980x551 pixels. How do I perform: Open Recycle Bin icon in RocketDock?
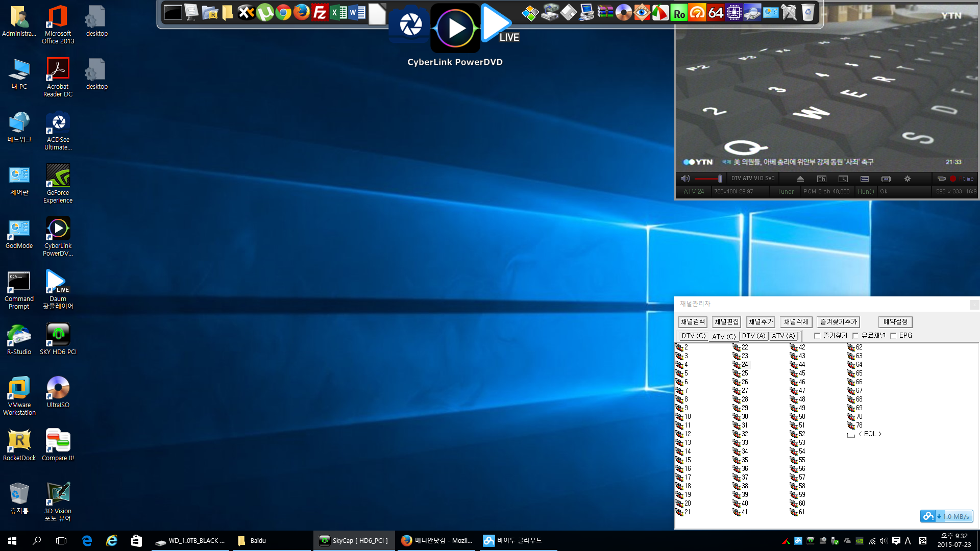(807, 12)
